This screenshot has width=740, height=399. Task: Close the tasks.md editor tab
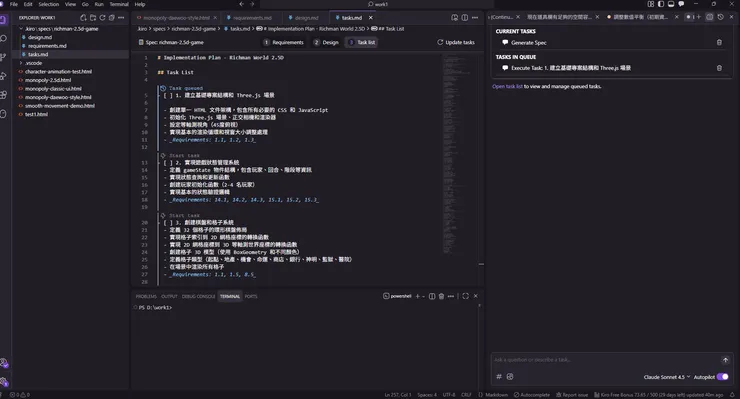tap(370, 17)
